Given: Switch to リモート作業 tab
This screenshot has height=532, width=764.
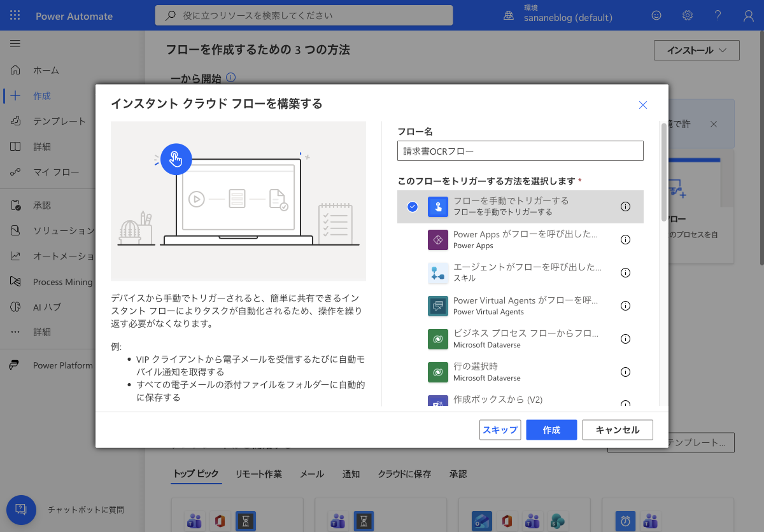Looking at the screenshot, I should (258, 474).
